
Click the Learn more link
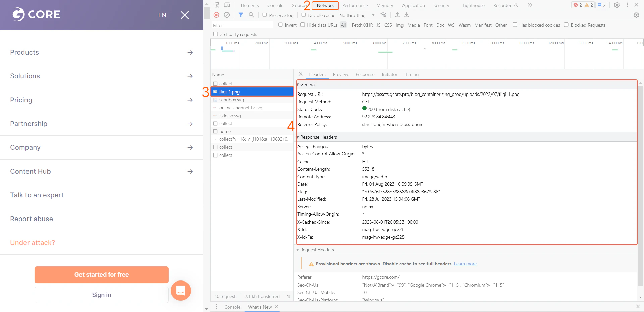[x=465, y=264]
